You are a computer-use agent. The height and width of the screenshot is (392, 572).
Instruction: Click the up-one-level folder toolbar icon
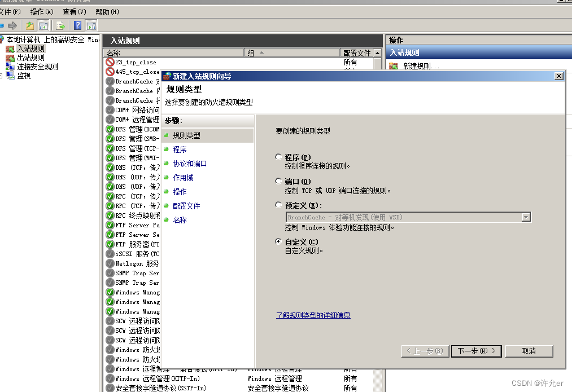[x=30, y=26]
